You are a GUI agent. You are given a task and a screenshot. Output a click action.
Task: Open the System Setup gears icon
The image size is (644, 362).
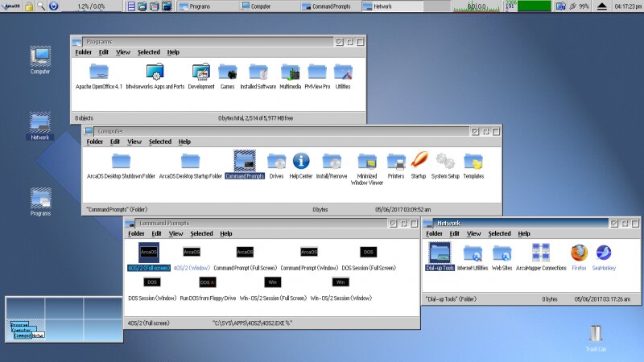[445, 161]
